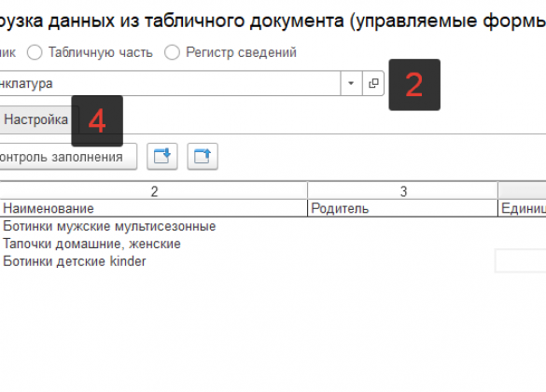
Task: Select the 'Ботинки детские kinder' row
Action: coord(273,261)
